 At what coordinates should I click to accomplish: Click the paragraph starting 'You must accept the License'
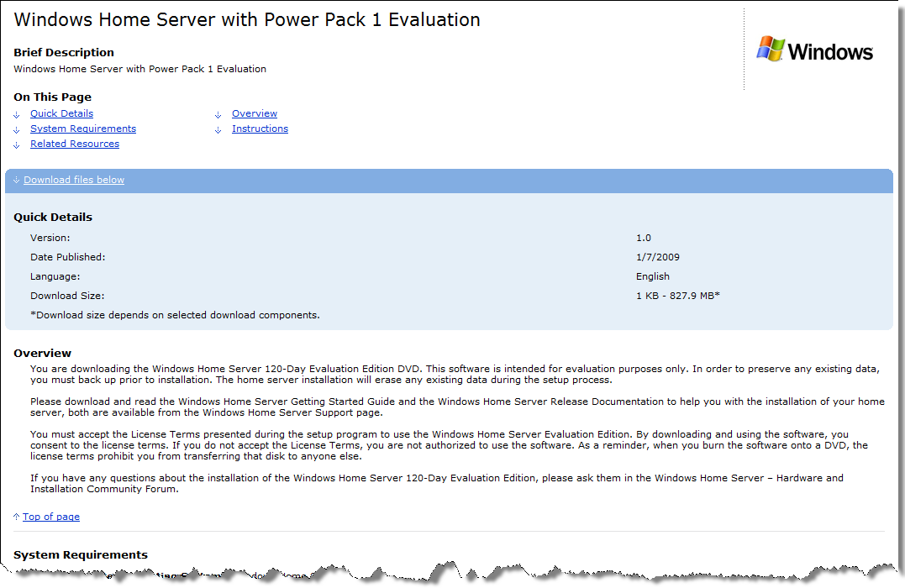[449, 445]
